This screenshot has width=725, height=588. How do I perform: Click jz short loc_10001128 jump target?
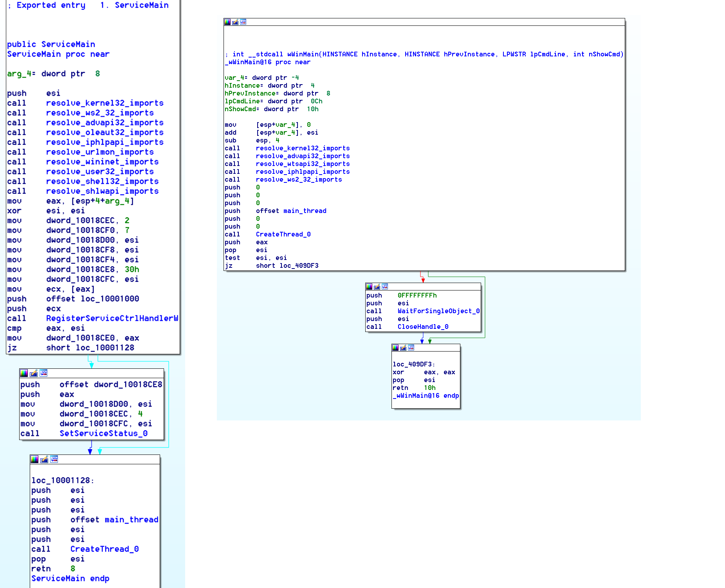(90, 348)
